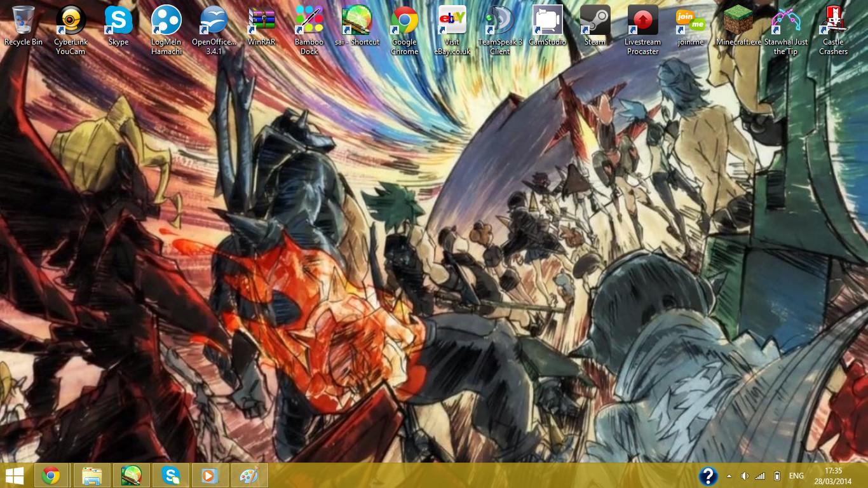Select OpenOffice 3.4.1 desktop shortcut

[x=214, y=30]
